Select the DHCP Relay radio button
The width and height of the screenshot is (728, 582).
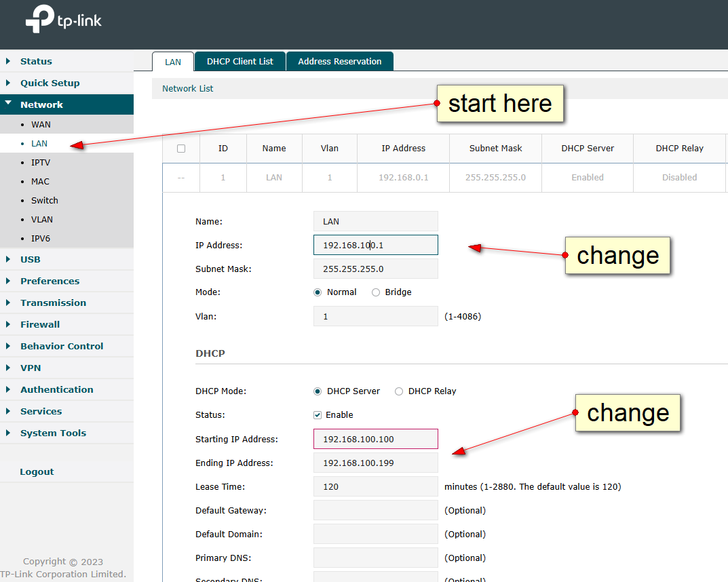399,391
